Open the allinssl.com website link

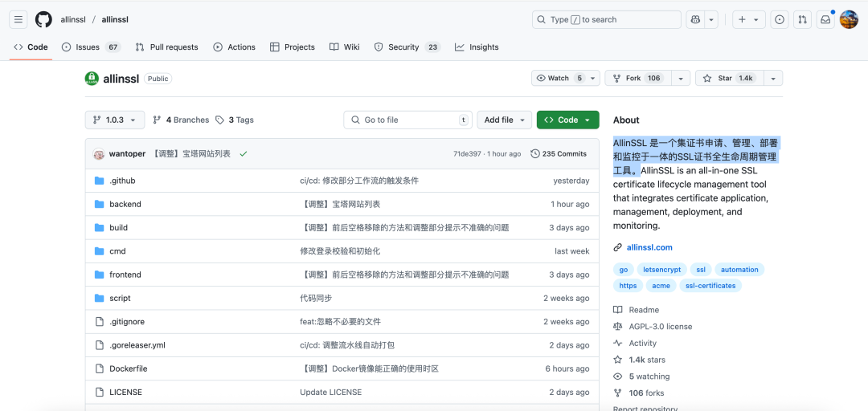click(x=649, y=247)
